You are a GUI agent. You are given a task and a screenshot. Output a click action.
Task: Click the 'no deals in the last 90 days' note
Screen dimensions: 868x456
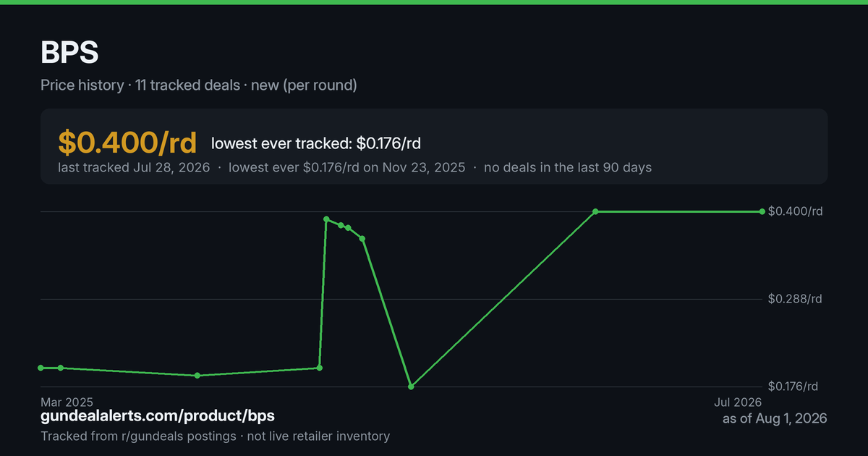click(568, 167)
